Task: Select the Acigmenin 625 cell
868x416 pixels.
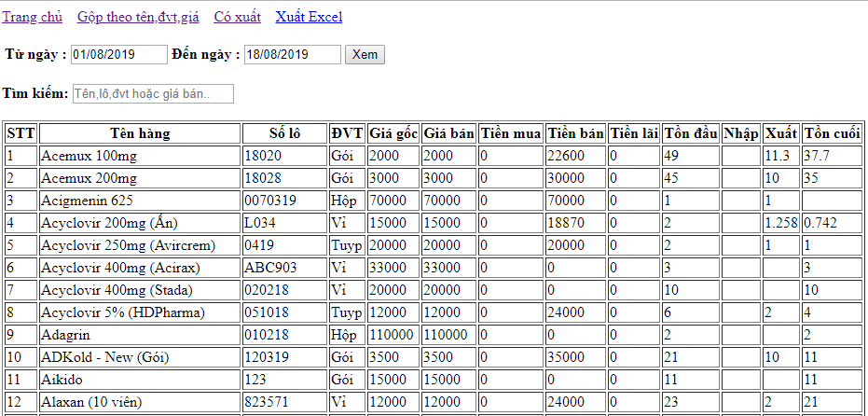Action: pyautogui.click(x=140, y=201)
